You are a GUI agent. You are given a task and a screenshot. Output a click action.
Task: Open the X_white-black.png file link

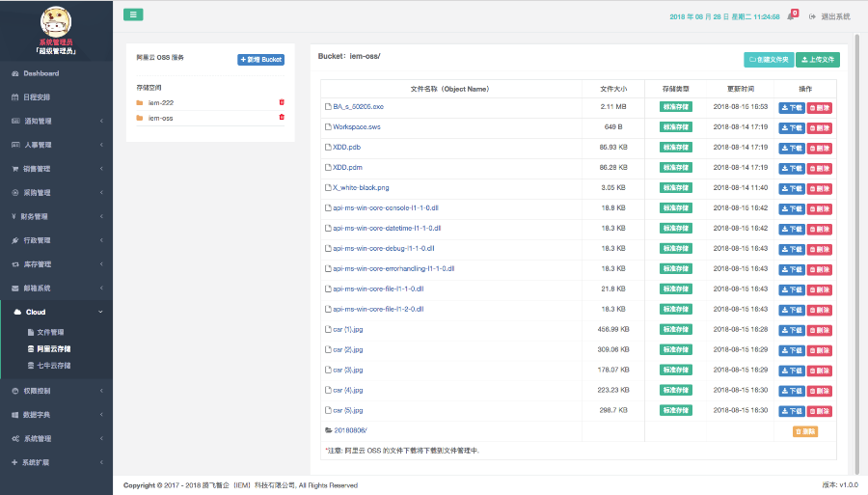point(361,188)
